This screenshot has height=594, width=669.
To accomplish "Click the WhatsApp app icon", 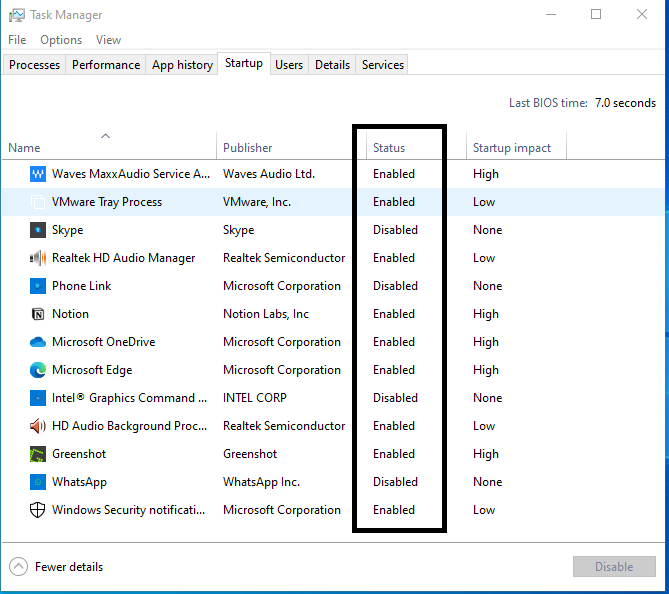I will pyautogui.click(x=38, y=482).
